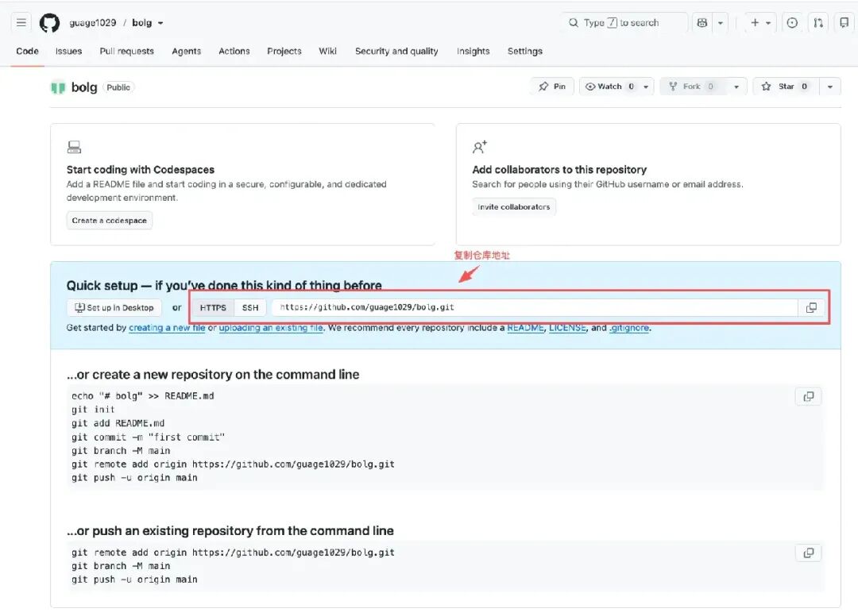Click the Fork button
This screenshot has height=616, width=858.
(692, 87)
